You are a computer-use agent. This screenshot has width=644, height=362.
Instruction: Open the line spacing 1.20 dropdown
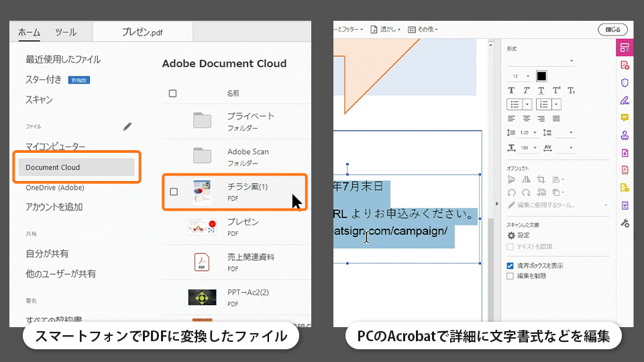coord(535,133)
